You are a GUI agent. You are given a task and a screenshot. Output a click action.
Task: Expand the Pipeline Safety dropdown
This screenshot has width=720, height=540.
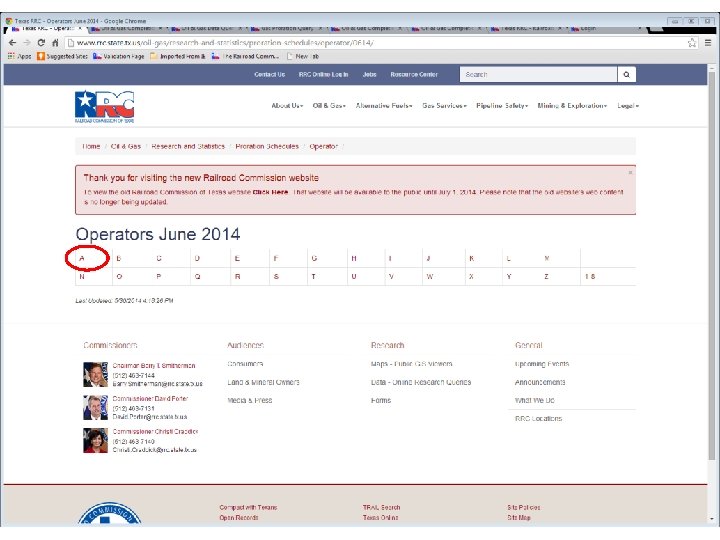[x=502, y=106]
